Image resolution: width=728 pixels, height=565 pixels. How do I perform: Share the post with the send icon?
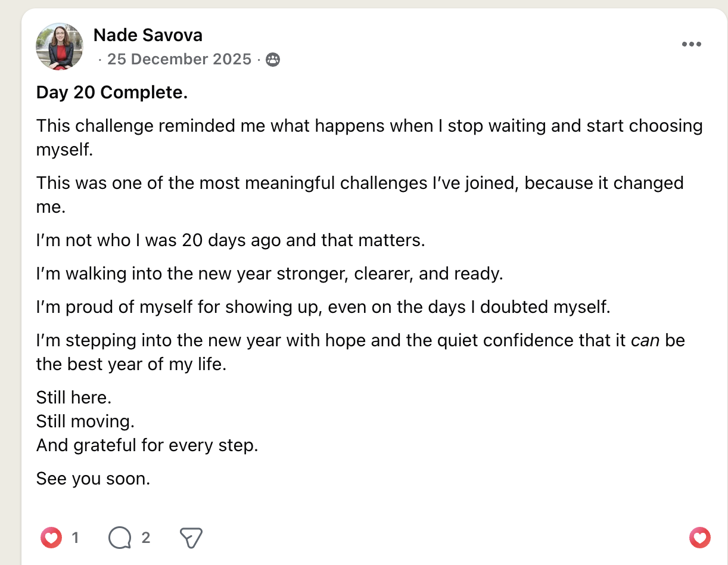(191, 538)
